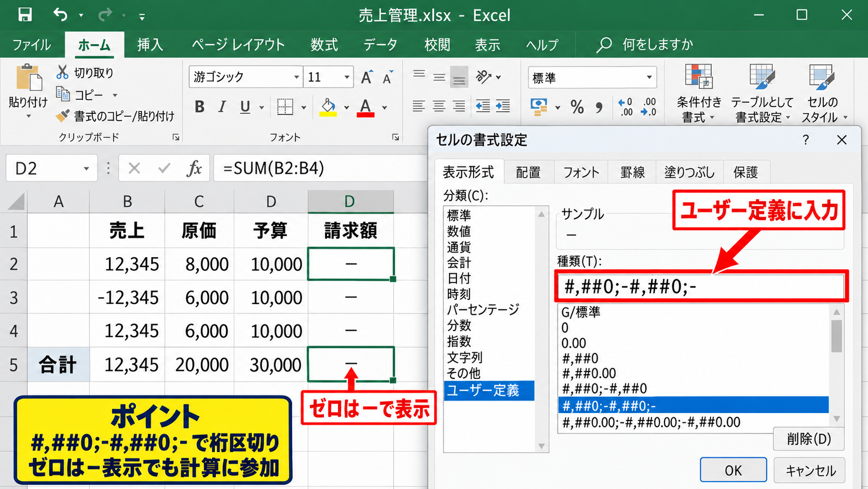Click the red font color button
868x489 pixels.
pos(365,107)
